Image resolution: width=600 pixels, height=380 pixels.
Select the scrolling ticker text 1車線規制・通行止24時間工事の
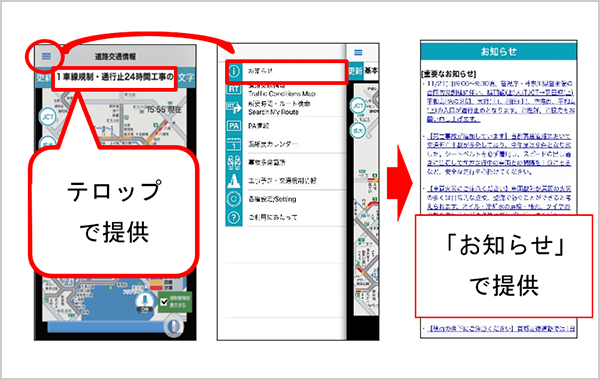[x=114, y=78]
